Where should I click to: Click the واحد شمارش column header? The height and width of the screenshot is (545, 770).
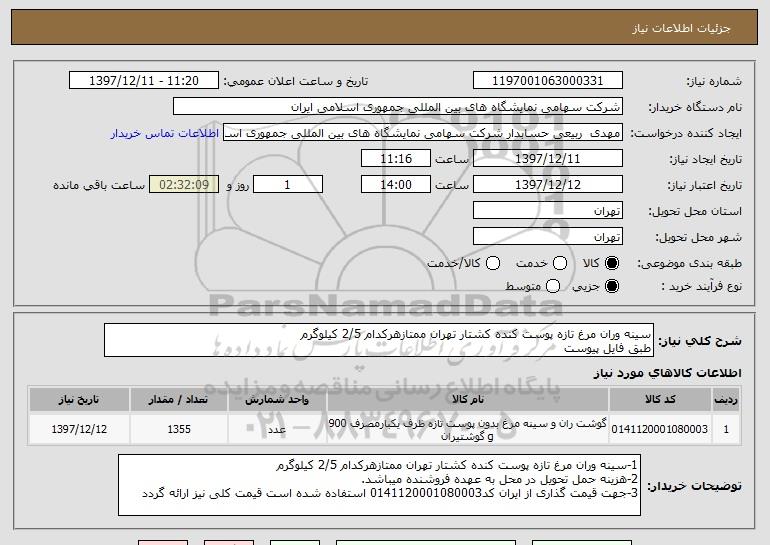(277, 400)
